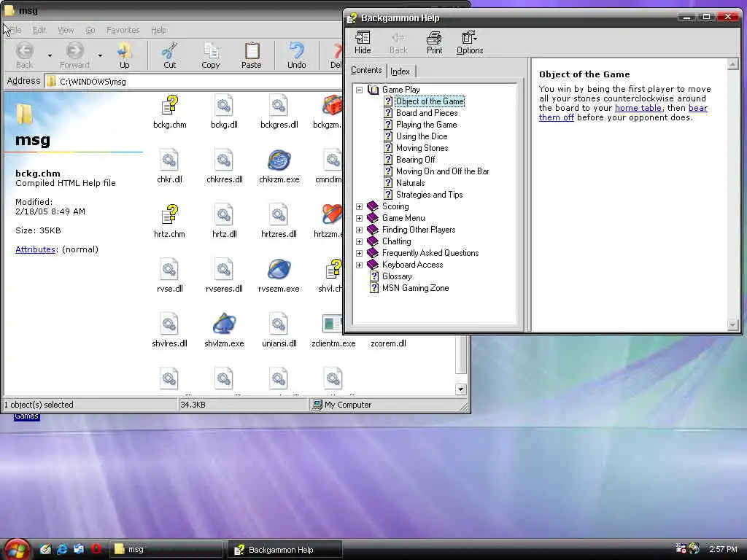Click the Up folder button
Image resolution: width=747 pixels, height=560 pixels.
tap(124, 55)
